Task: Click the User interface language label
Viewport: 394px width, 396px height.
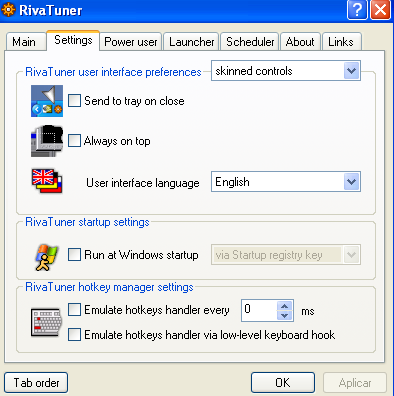Action: [x=143, y=183]
